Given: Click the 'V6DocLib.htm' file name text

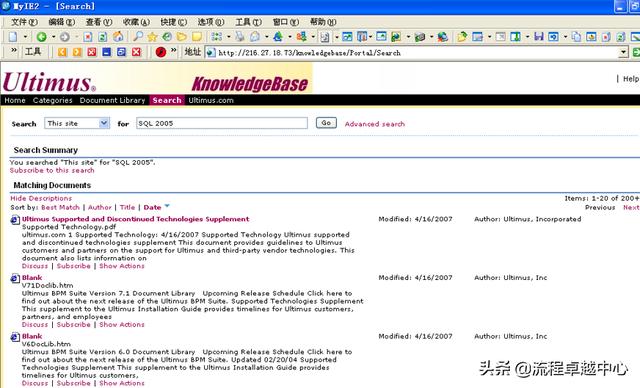Looking at the screenshot, I should (46, 344).
